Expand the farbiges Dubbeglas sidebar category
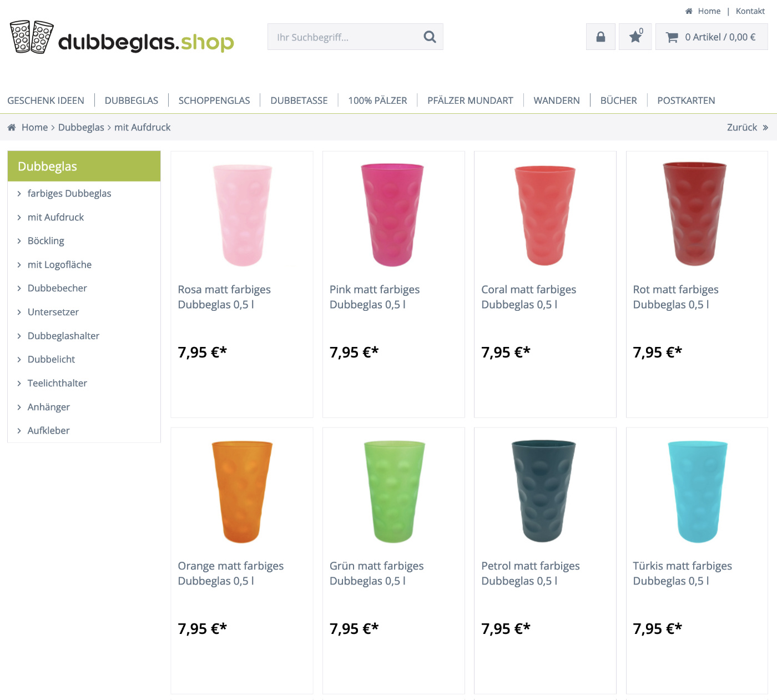777x700 pixels. [69, 193]
